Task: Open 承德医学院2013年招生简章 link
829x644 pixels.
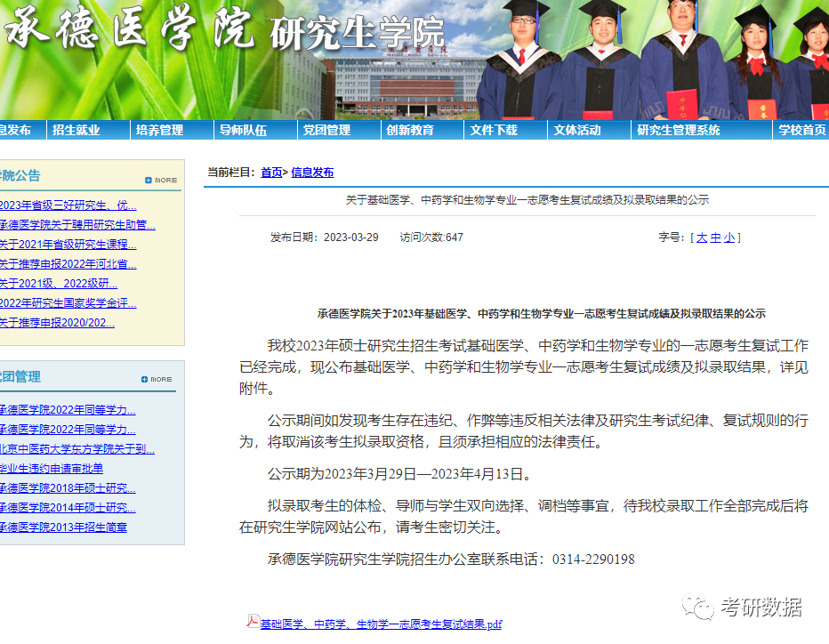Action: (63, 527)
